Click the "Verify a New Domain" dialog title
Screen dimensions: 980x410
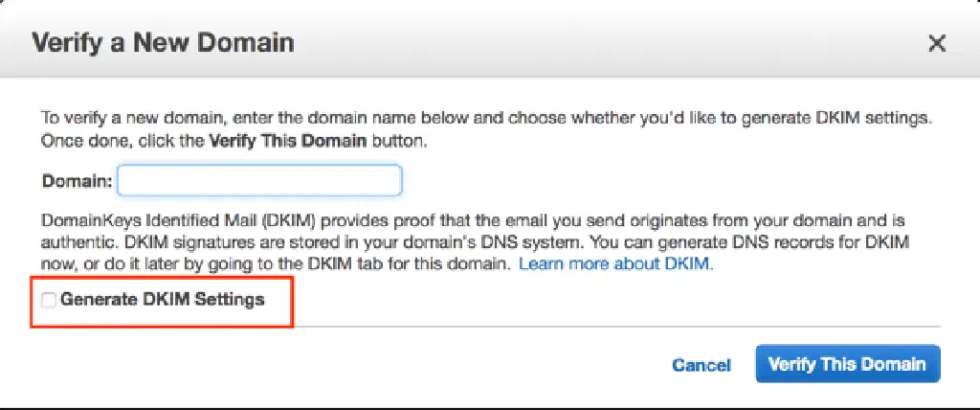163,43
